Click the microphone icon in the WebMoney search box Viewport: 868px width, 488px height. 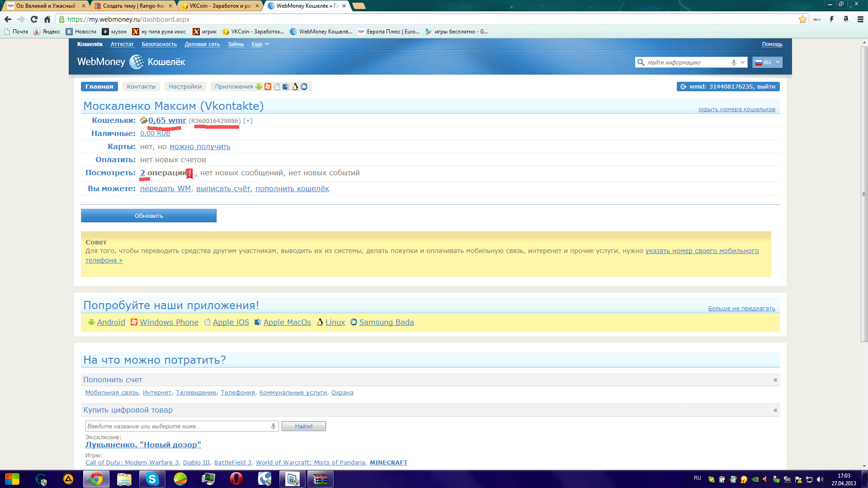tap(734, 62)
